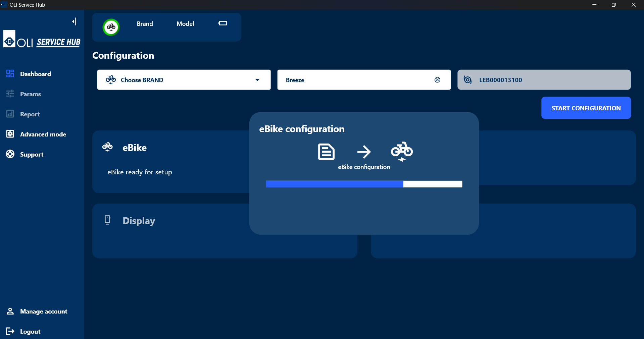Click the 'eBike ready for setup' text
The height and width of the screenshot is (339, 644).
(140, 172)
